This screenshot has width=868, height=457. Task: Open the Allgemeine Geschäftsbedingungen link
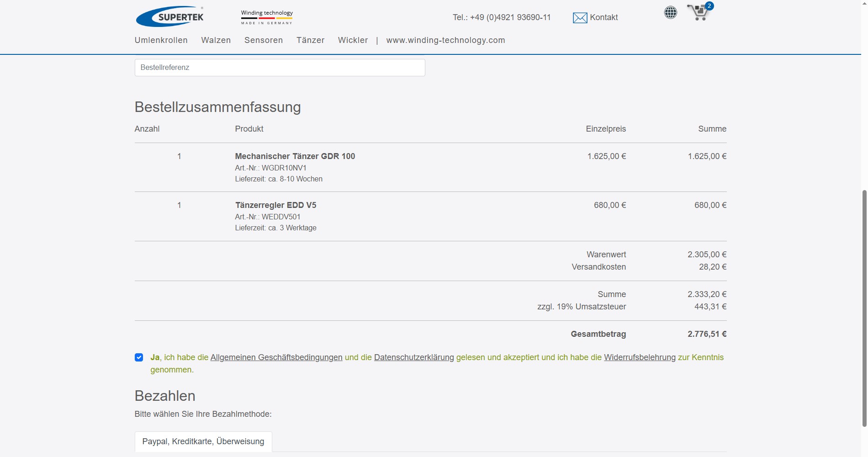pos(276,357)
